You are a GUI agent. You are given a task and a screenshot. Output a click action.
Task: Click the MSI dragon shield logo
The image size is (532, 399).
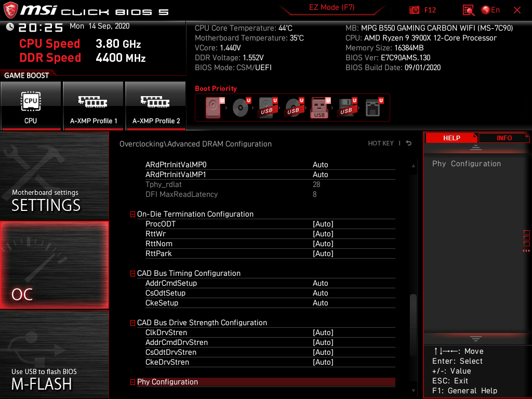click(x=10, y=10)
